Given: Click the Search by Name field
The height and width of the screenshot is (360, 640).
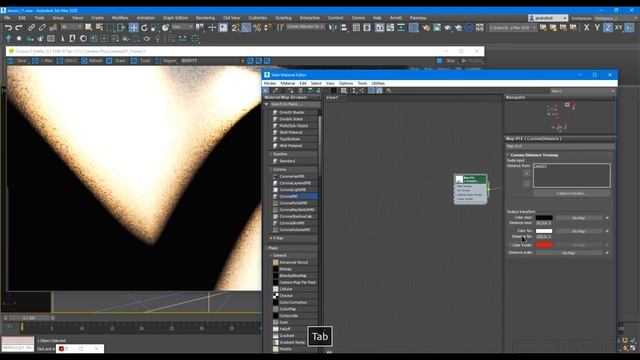Looking at the screenshot, I should coord(295,104).
